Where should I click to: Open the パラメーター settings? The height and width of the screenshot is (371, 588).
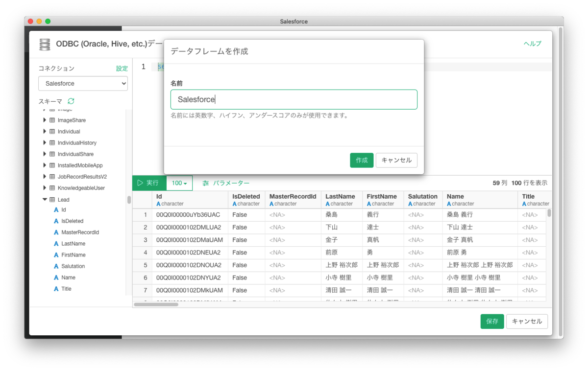(x=226, y=183)
